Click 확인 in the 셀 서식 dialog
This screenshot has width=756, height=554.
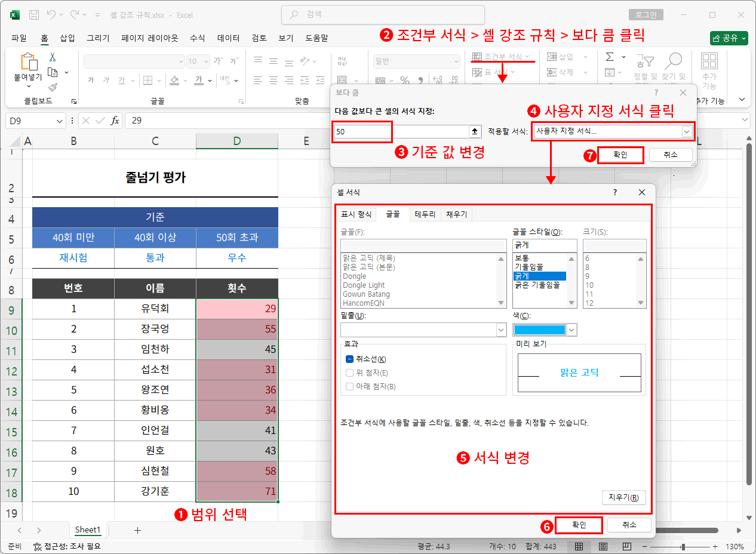(x=579, y=525)
